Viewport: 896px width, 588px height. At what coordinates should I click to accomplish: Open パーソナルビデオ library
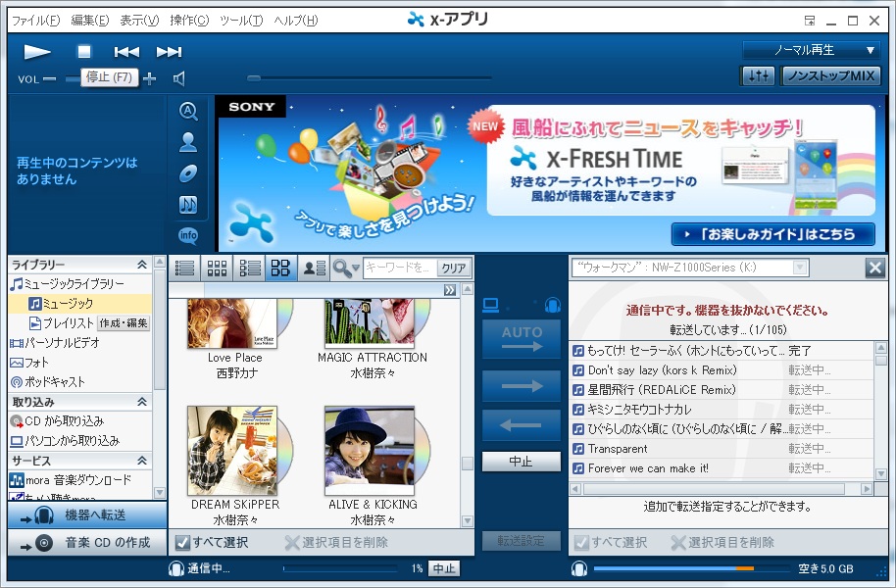pyautogui.click(x=55, y=343)
